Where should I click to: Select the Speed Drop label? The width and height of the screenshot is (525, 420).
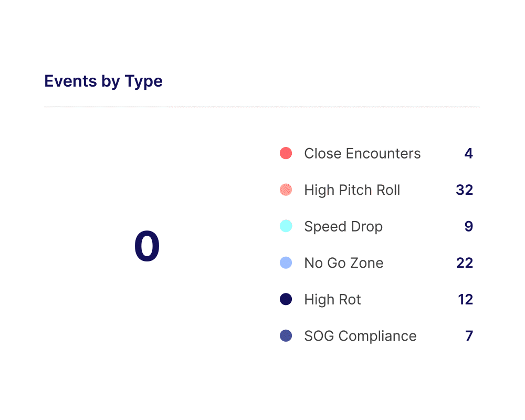(x=343, y=226)
